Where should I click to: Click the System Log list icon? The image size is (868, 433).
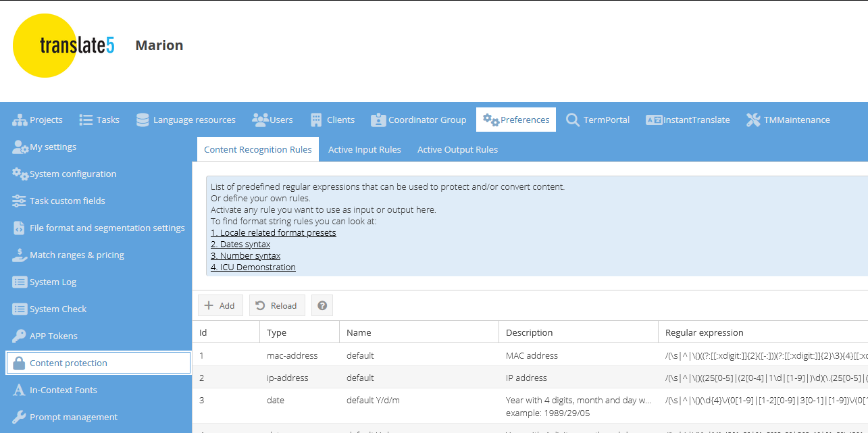tap(20, 282)
